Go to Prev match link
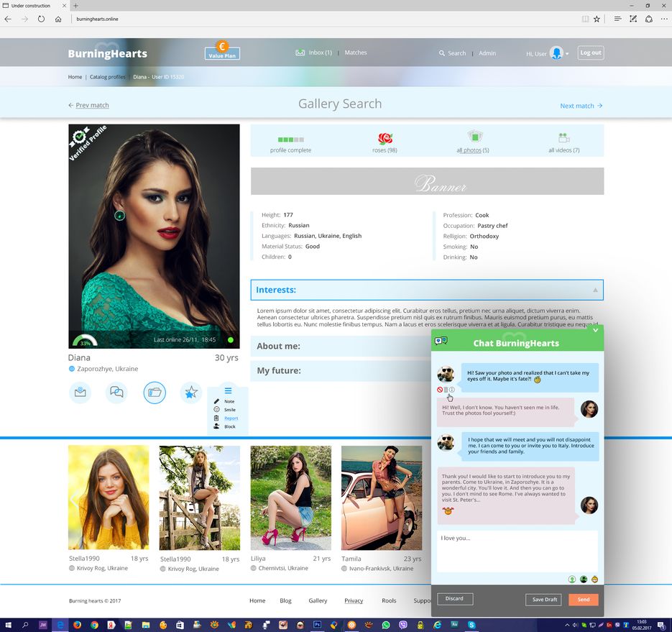The height and width of the screenshot is (632, 672). coord(88,105)
